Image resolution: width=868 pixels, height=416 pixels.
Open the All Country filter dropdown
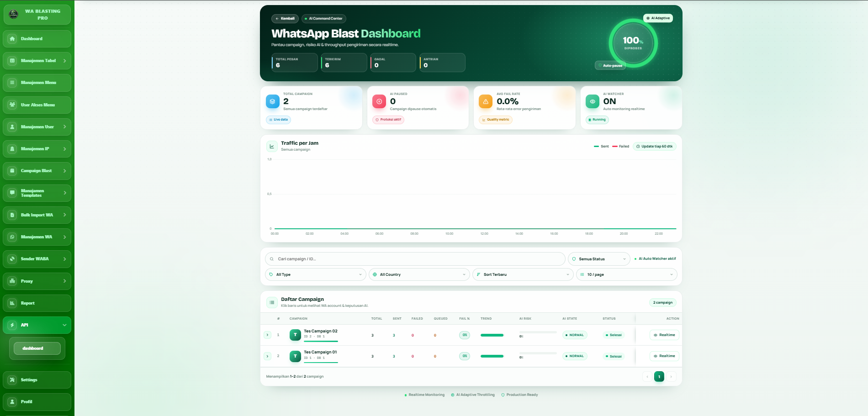point(419,274)
